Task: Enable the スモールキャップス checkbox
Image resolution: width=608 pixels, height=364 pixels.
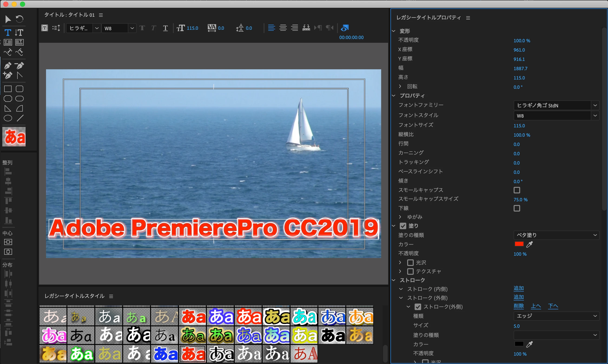Action: point(516,190)
